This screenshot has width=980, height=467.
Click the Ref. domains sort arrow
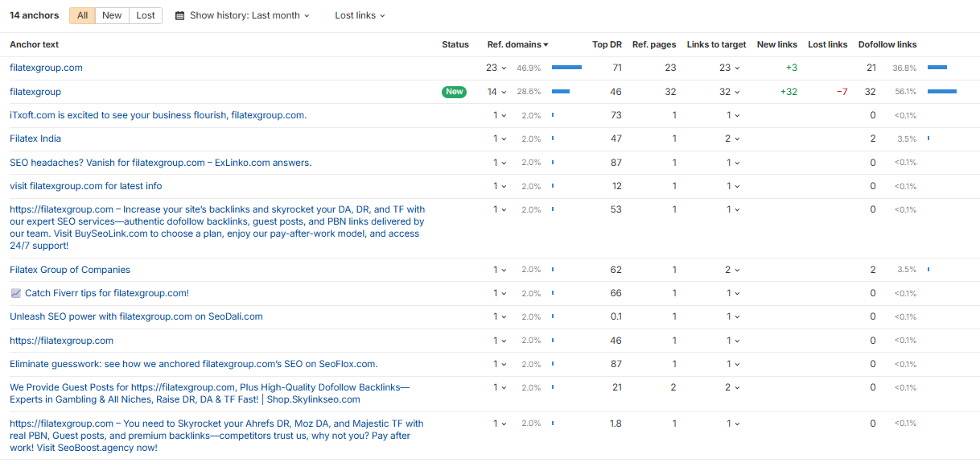coord(546,45)
